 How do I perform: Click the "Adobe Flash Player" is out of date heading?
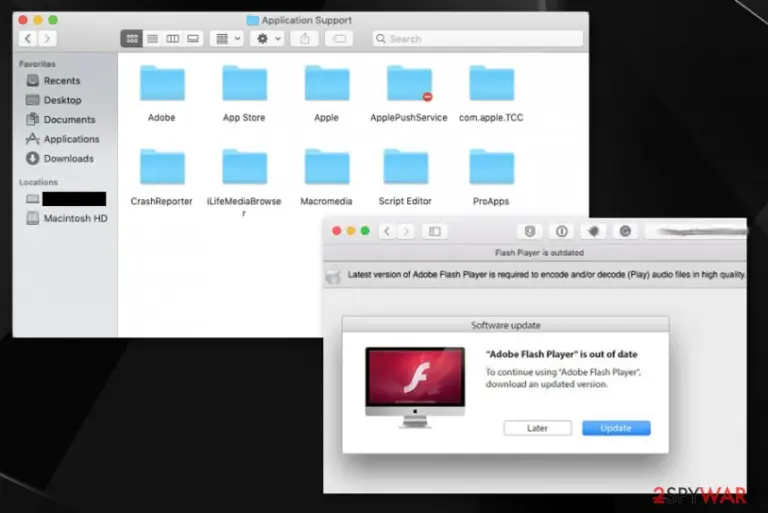[x=562, y=354]
